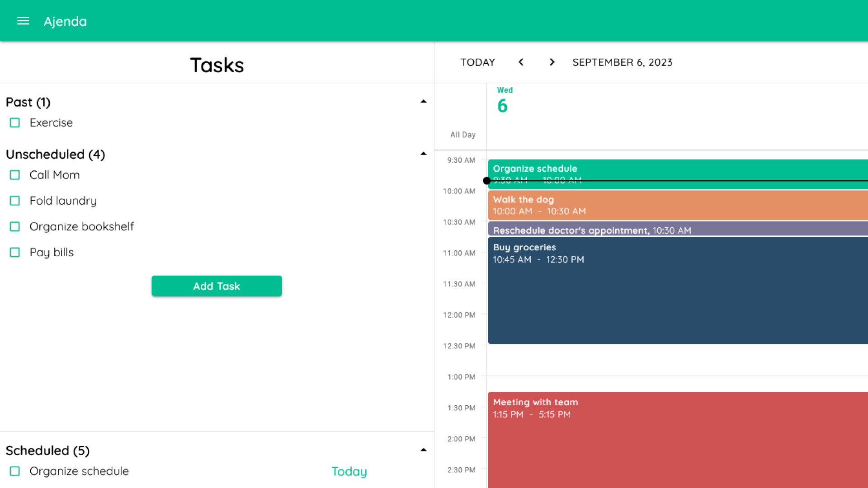Click the TODAY button in calendar header

[x=478, y=62]
